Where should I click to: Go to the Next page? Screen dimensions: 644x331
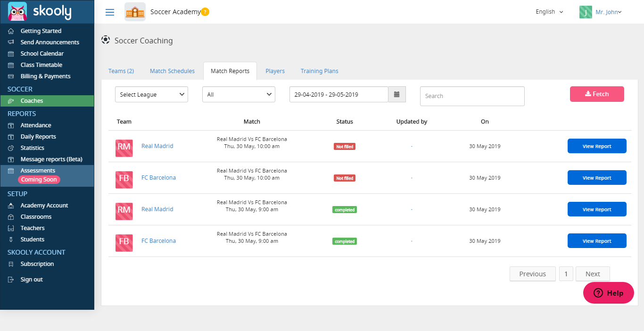593,274
